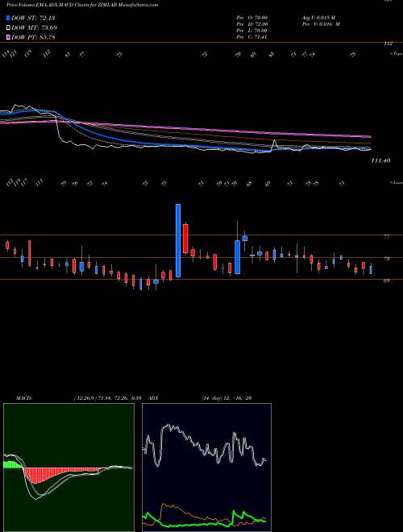The width and height of the screenshot is (403, 532).
Task: Click the 73 price axis label
Action: point(386,259)
